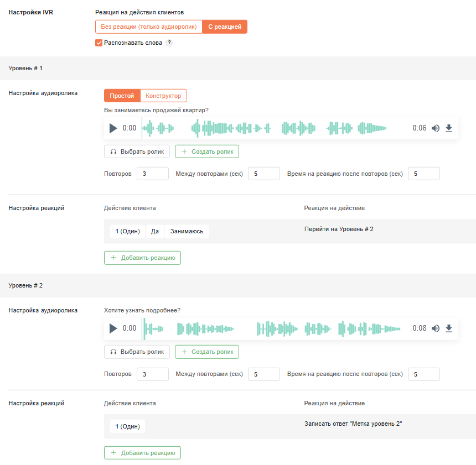Mute volume on Level 2 audio player
Screen dimensions: 476x465
point(436,328)
